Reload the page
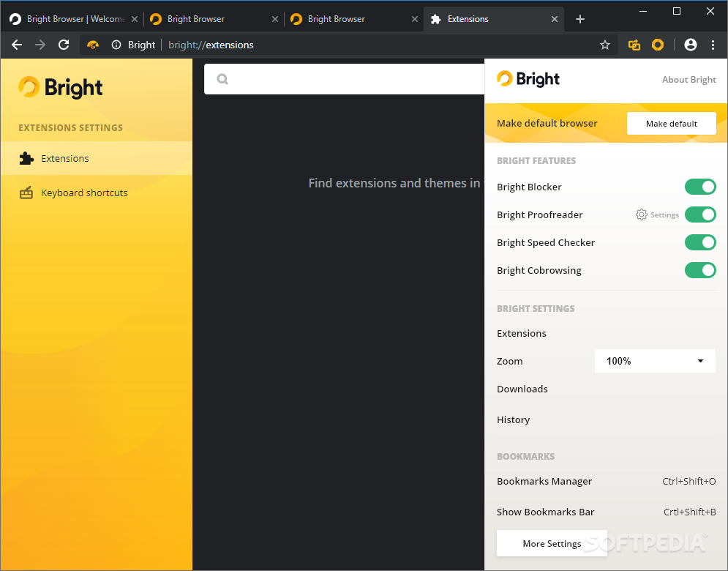This screenshot has height=571, width=728. point(64,45)
